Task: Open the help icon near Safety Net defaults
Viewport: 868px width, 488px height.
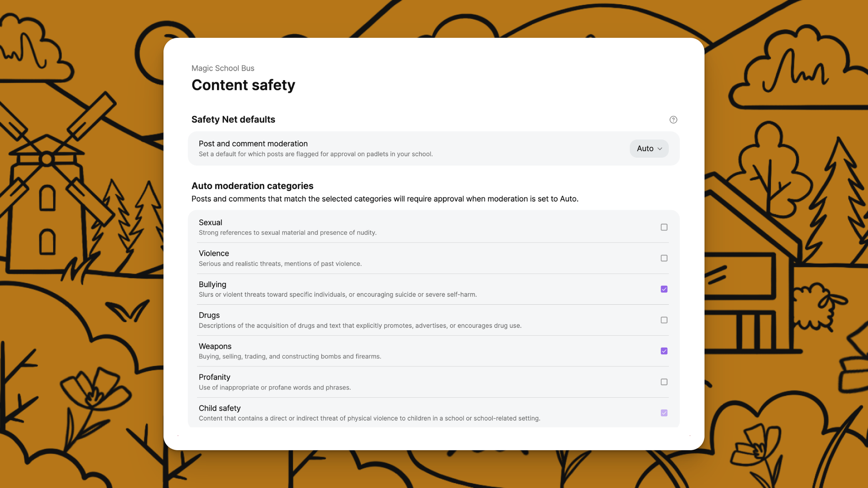Action: tap(673, 120)
